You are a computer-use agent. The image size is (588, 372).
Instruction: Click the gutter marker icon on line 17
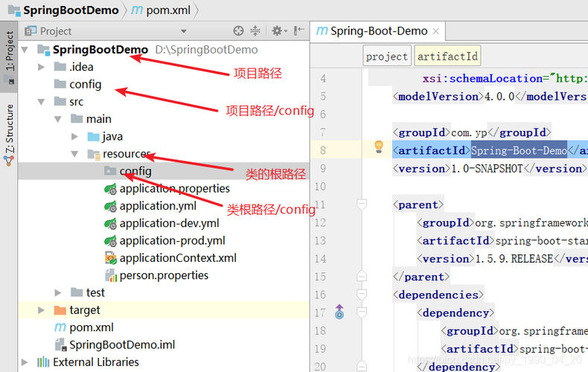click(339, 312)
